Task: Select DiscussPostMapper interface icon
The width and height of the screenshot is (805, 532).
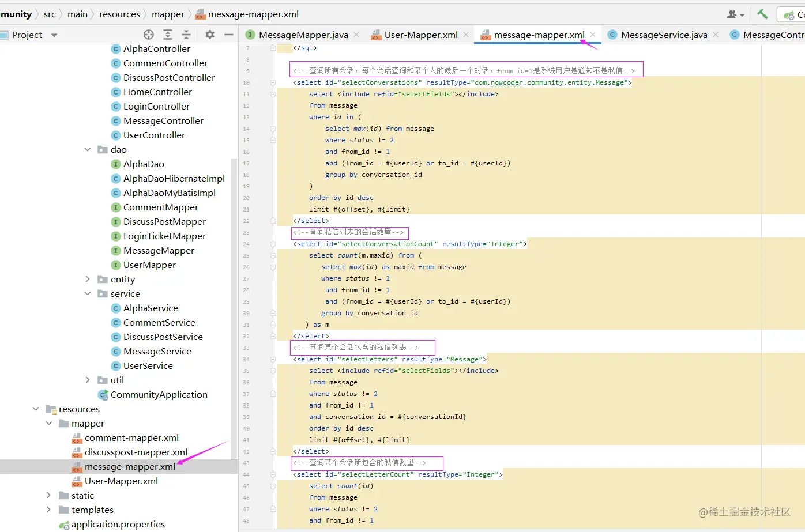Action: pyautogui.click(x=116, y=222)
